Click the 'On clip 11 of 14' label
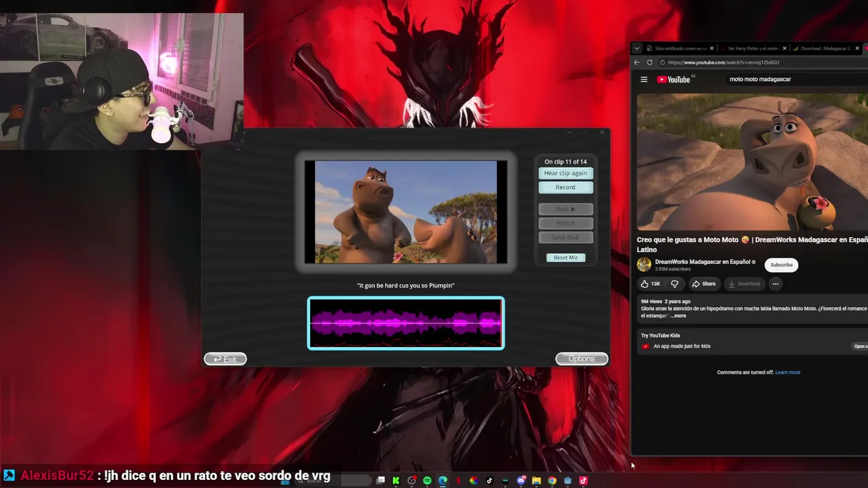The height and width of the screenshot is (488, 868). click(x=566, y=162)
